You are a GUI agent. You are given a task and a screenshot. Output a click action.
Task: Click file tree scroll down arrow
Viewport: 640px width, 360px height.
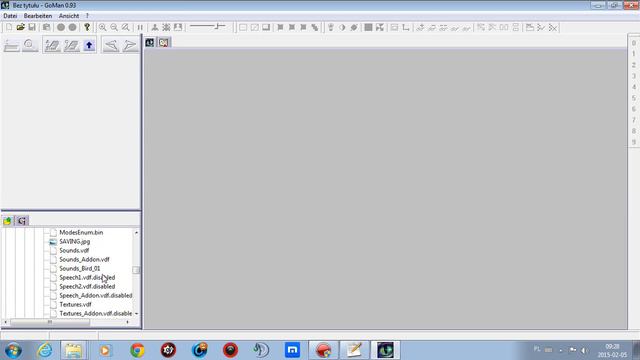point(136,313)
